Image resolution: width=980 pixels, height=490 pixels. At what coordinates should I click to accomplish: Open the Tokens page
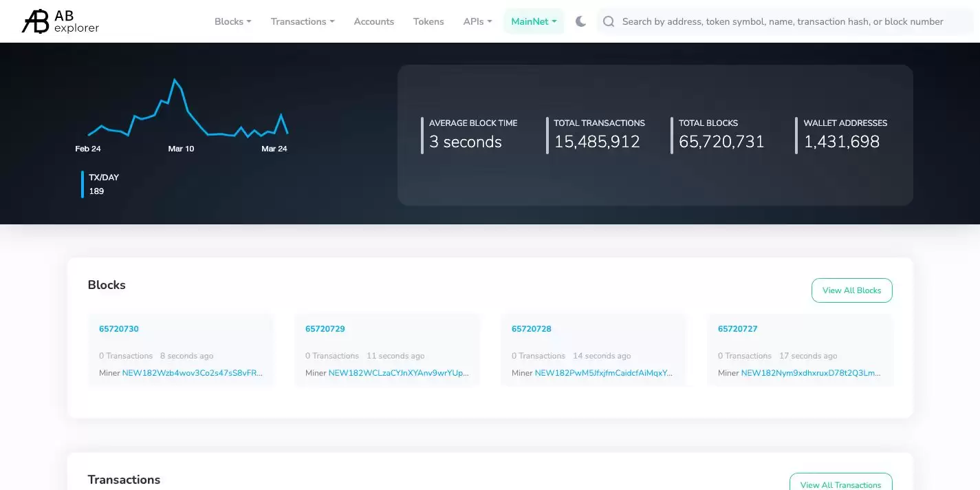428,21
